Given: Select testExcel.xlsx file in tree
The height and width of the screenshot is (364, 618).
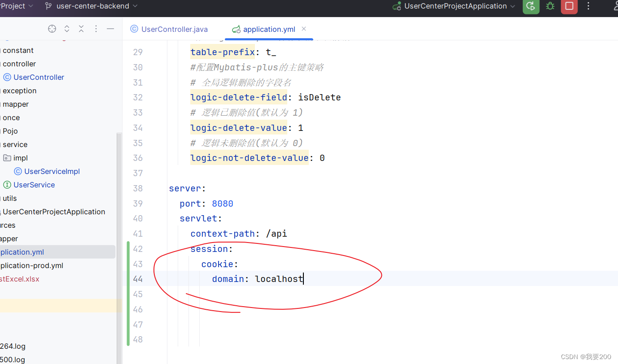Looking at the screenshot, I should tap(19, 279).
